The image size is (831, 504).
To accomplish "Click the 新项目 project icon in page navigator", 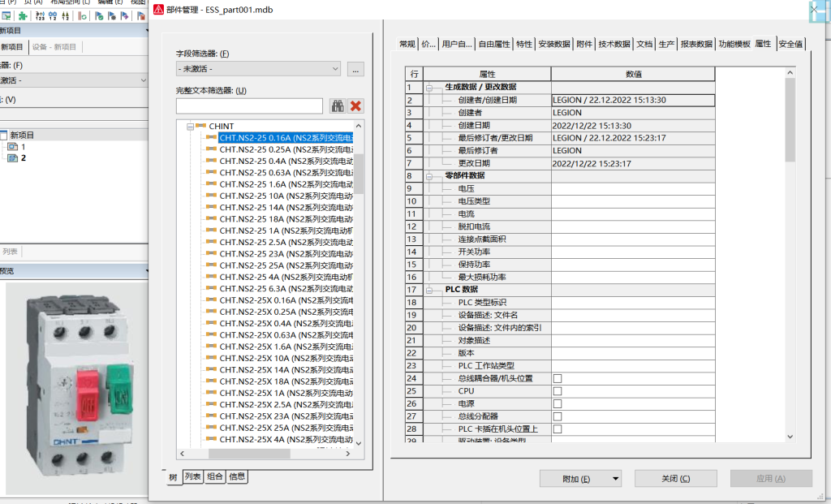I will pos(3,136).
